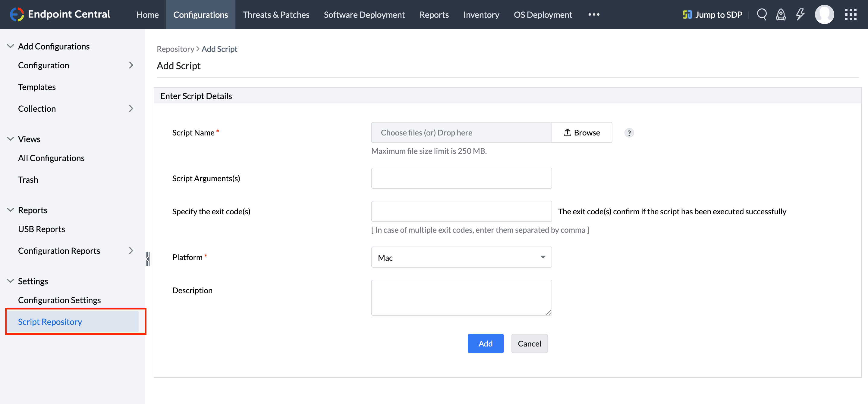Open the Inventory tab
The image size is (868, 404).
coord(481,14)
